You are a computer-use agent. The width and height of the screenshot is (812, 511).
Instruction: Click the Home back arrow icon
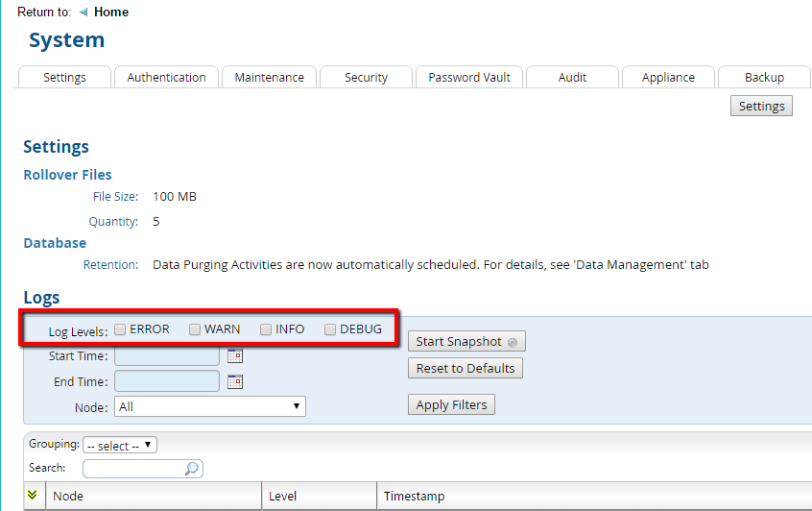(84, 12)
